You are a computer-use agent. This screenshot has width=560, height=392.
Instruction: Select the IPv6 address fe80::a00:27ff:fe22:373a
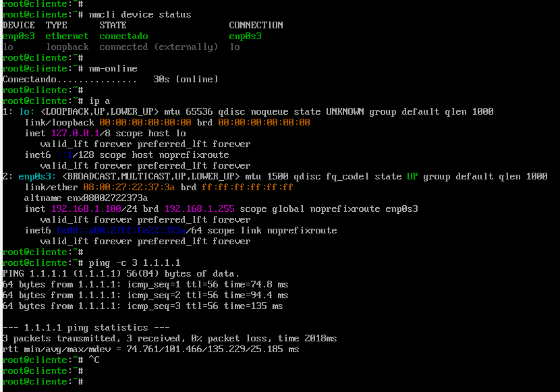(x=121, y=231)
